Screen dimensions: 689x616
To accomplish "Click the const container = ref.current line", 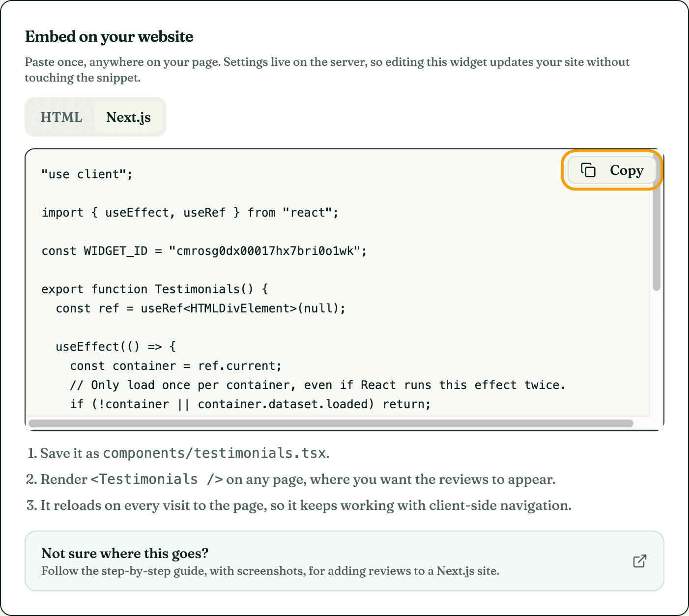I will pyautogui.click(x=176, y=366).
